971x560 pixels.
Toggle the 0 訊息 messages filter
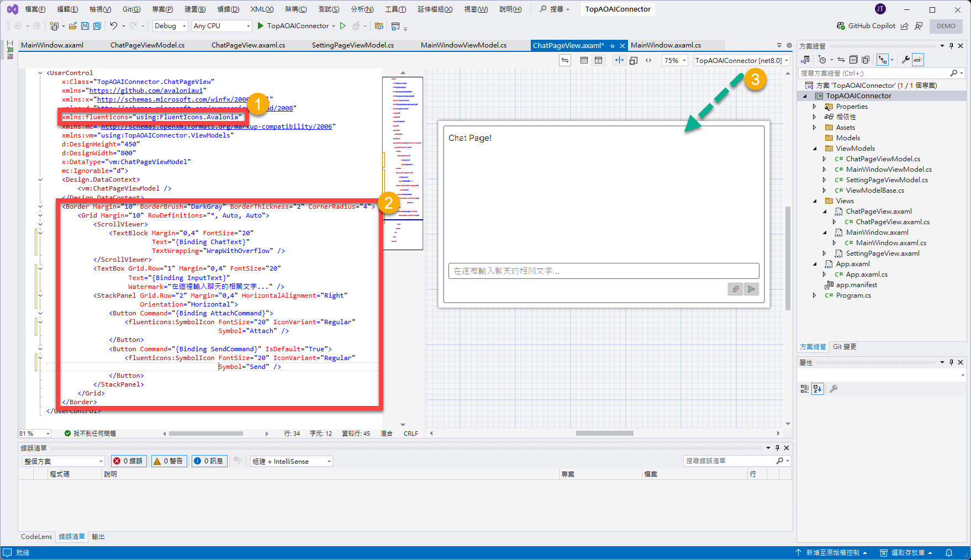[209, 461]
